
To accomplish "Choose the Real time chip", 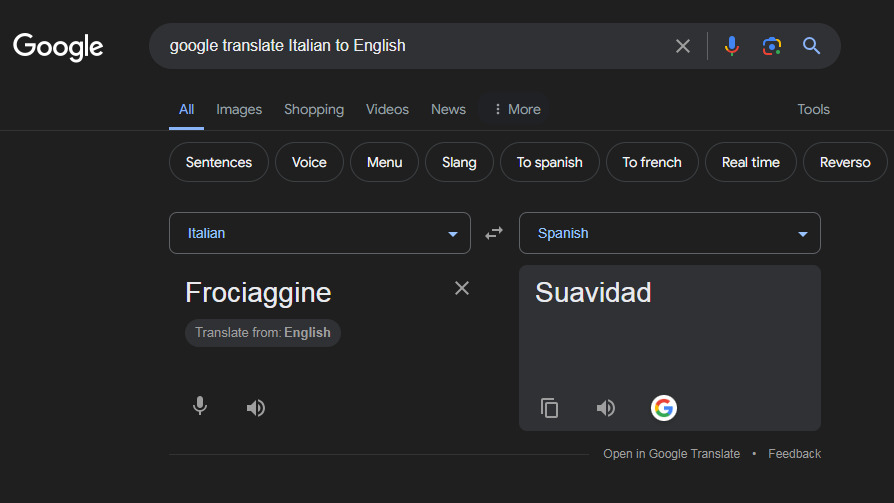I will (x=750, y=163).
